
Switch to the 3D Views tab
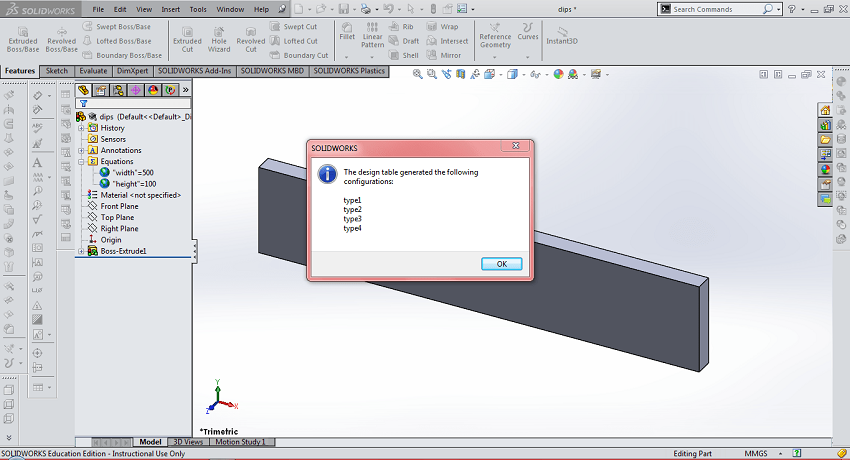click(188, 442)
